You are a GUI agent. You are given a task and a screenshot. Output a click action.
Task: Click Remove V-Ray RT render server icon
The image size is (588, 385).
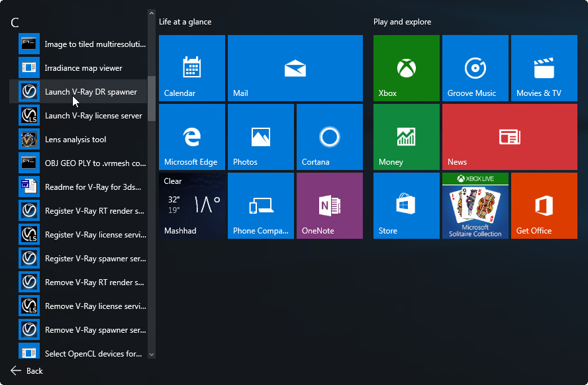[29, 282]
